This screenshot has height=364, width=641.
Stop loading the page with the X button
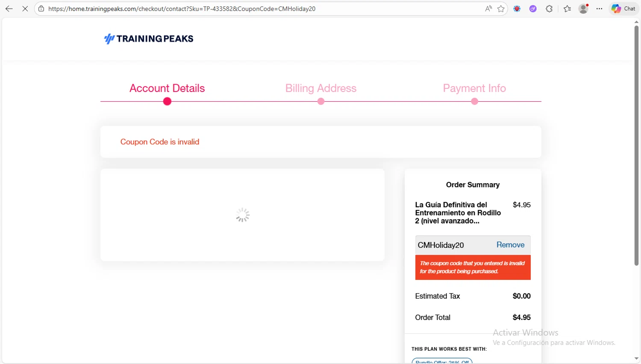click(25, 9)
